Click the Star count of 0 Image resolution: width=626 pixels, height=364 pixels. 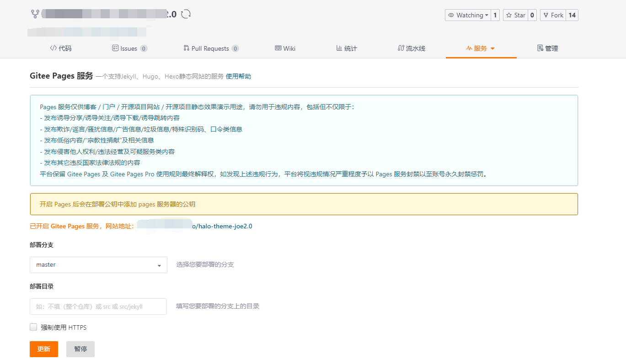click(x=532, y=15)
